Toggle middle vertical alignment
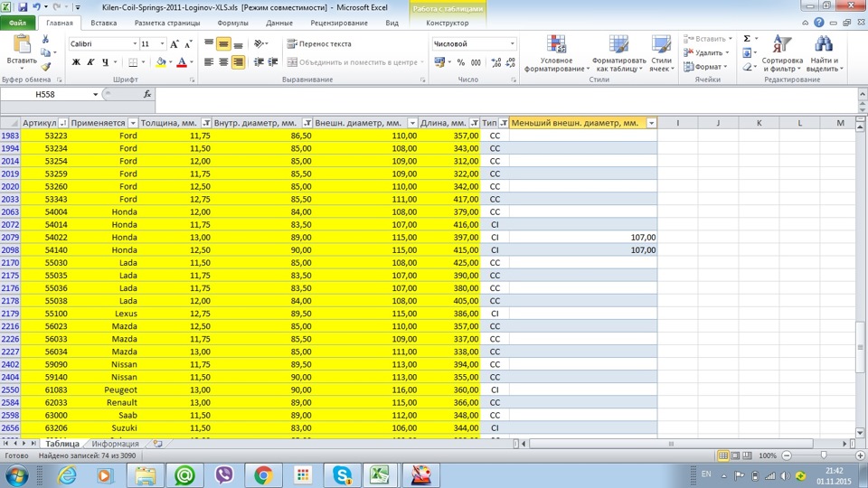Viewport: 868px width, 488px height. (x=223, y=43)
